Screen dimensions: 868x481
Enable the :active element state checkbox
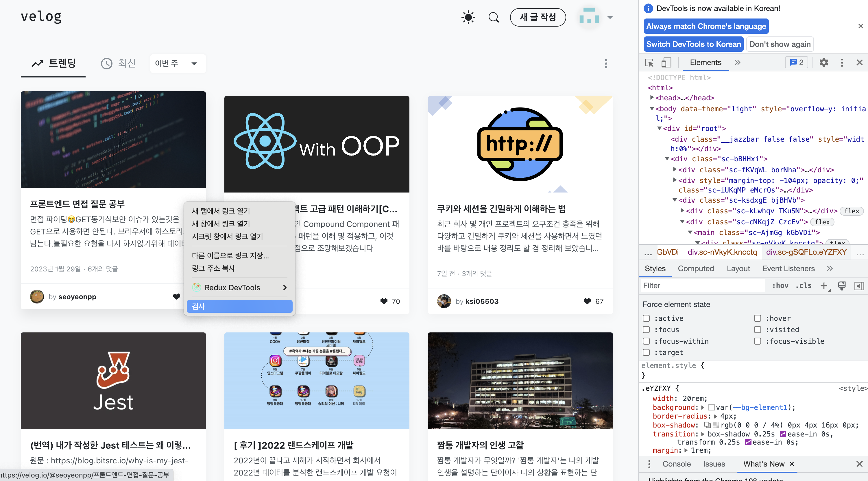pos(646,318)
